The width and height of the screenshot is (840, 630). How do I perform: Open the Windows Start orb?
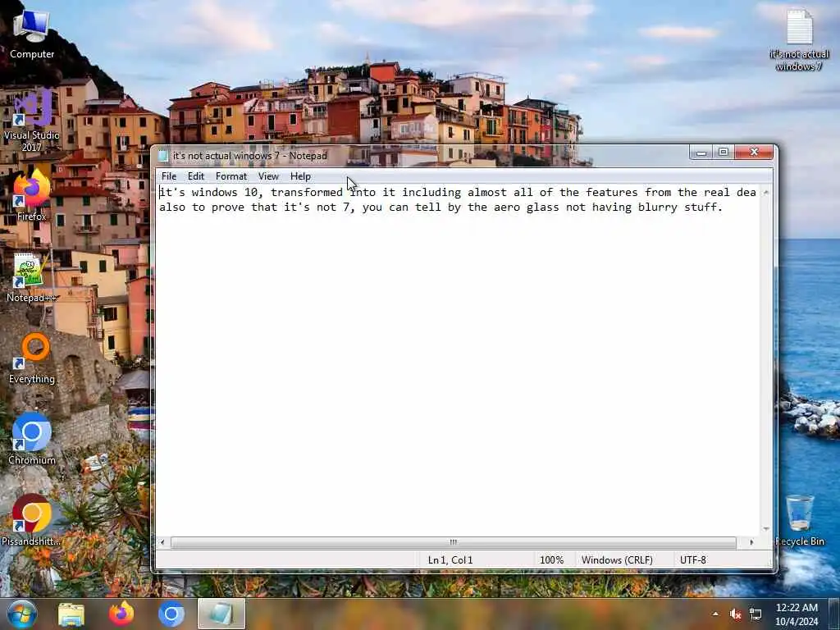(x=22, y=614)
